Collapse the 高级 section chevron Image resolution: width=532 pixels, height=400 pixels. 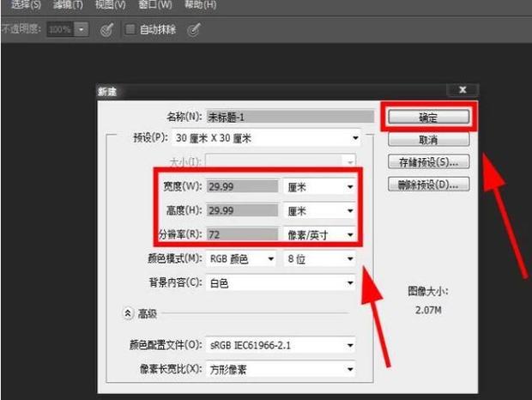pos(128,313)
